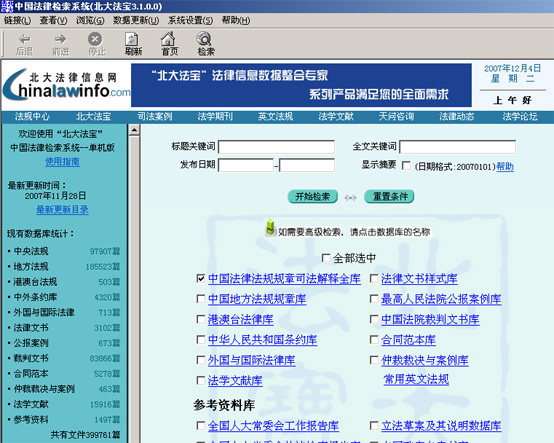Click the 前进 forward arrow icon
554x443 pixels.
click(x=60, y=39)
